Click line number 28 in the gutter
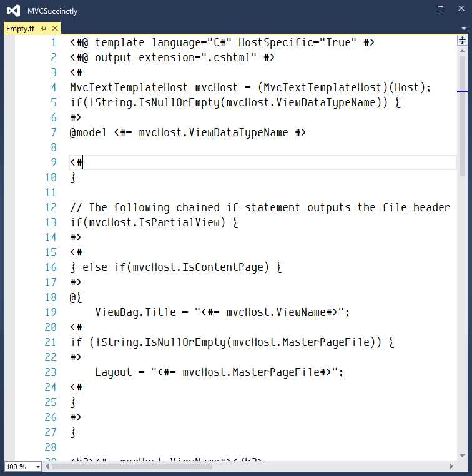 51,447
